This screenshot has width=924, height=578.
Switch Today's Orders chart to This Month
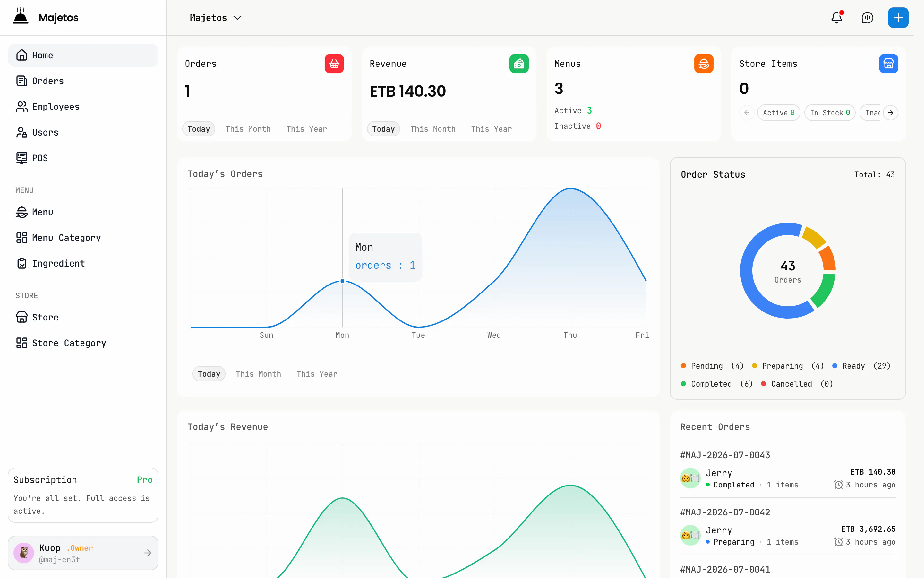click(x=259, y=374)
